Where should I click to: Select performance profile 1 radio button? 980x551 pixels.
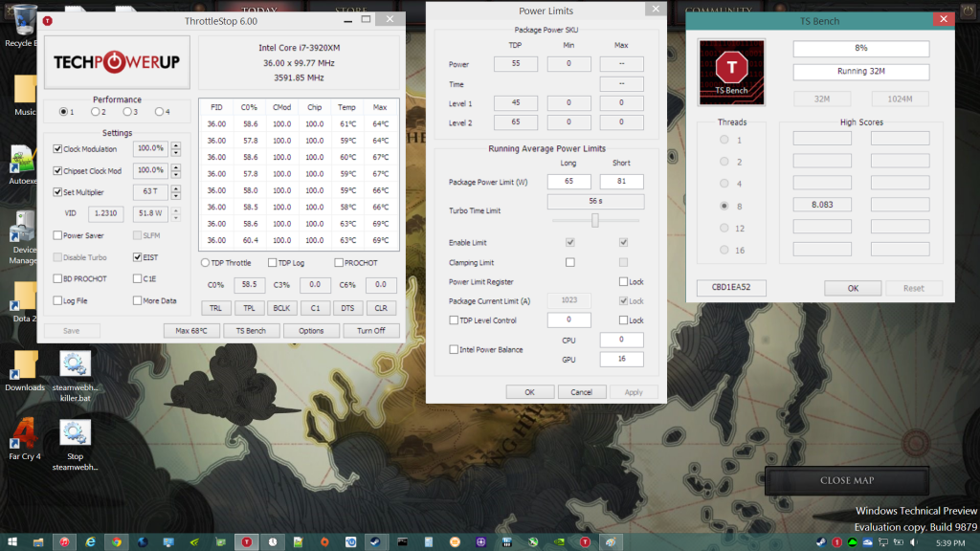[63, 112]
